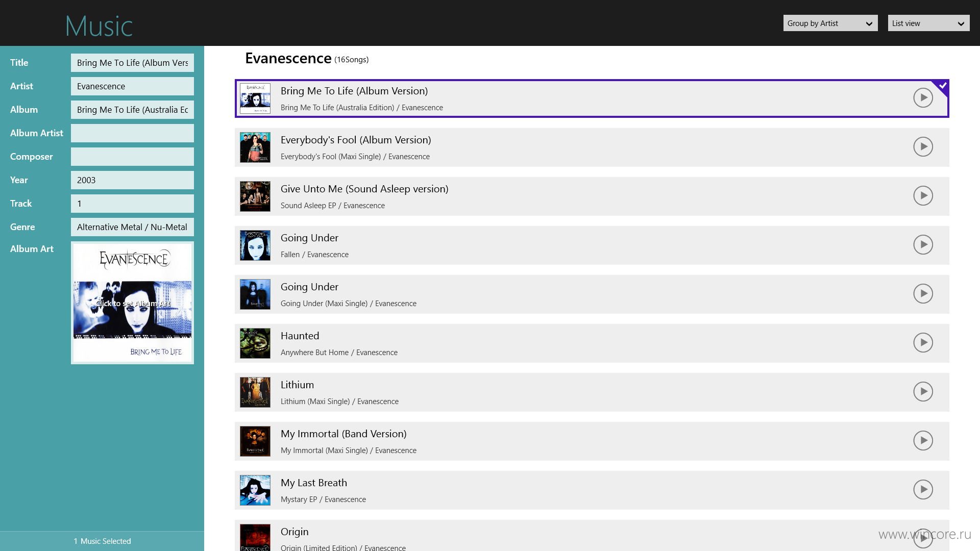Click the Composer input field
The height and width of the screenshot is (551, 980).
[x=132, y=157]
